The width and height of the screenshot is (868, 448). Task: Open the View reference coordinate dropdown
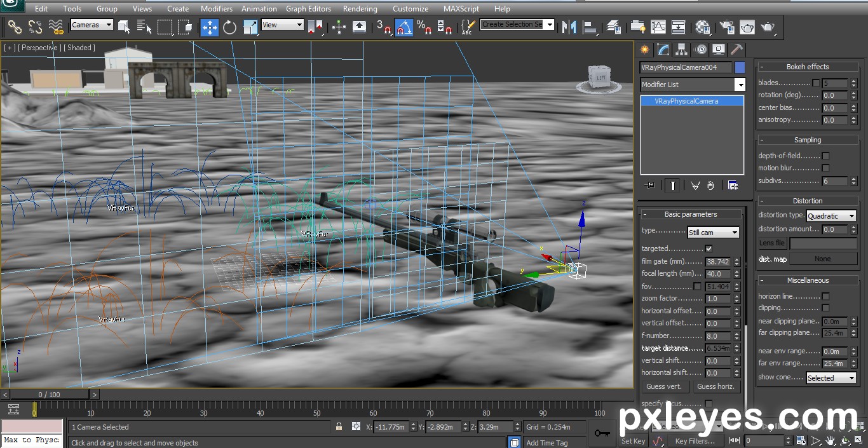point(283,25)
